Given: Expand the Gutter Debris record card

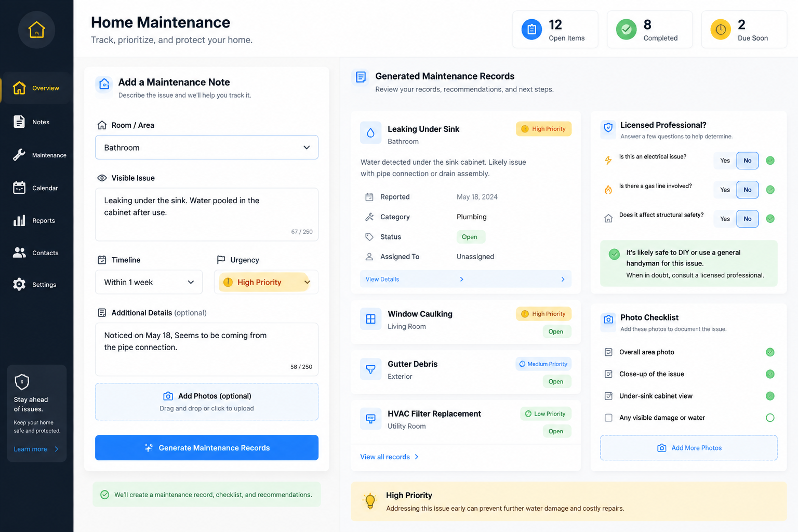Looking at the screenshot, I should [465, 372].
